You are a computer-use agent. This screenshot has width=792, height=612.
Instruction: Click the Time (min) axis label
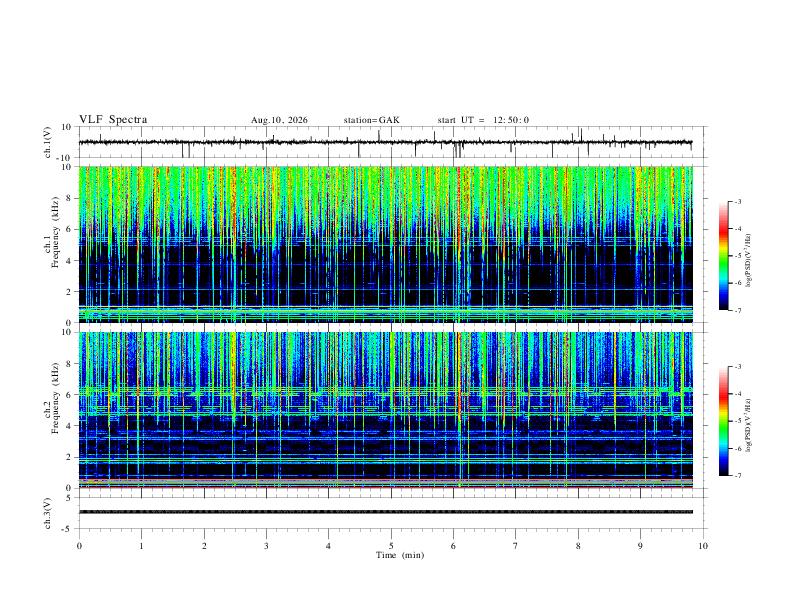point(400,555)
